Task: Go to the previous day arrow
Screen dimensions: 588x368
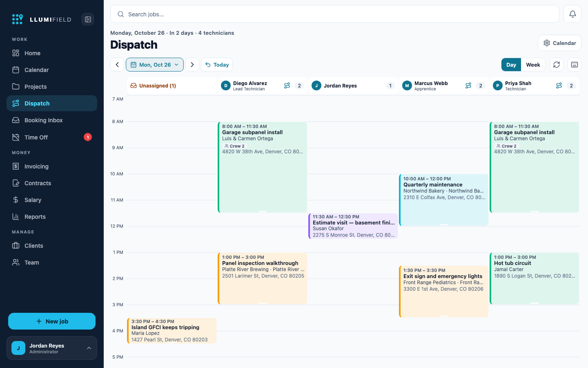Action: pyautogui.click(x=117, y=65)
